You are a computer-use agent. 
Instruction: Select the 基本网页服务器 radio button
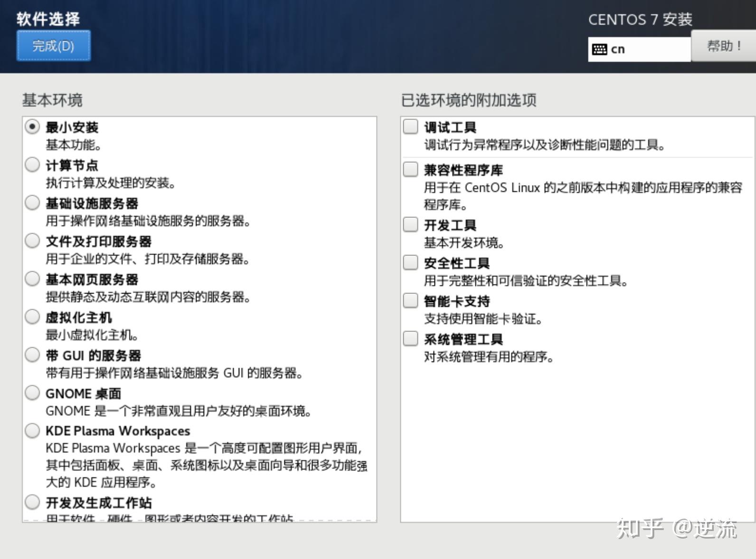click(32, 279)
